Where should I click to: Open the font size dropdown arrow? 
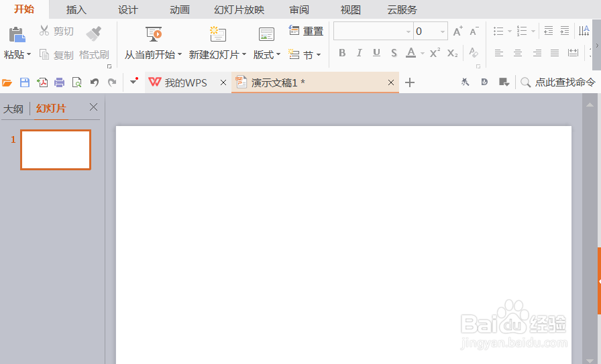(443, 32)
